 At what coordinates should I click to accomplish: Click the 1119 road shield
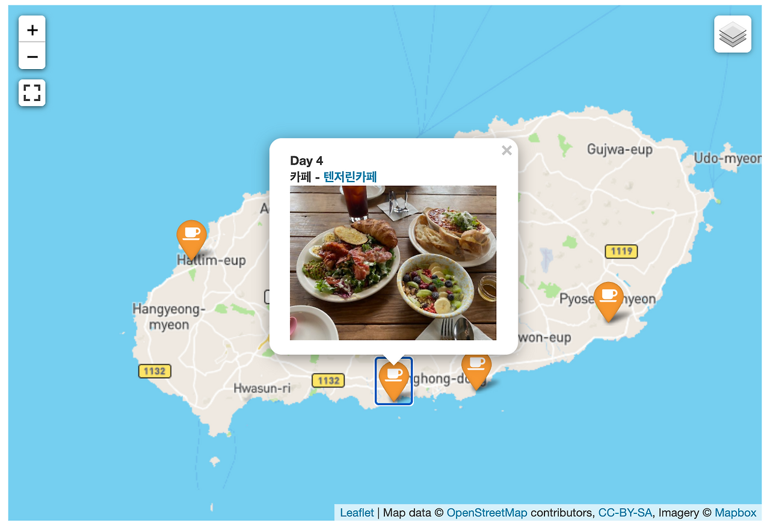621,251
